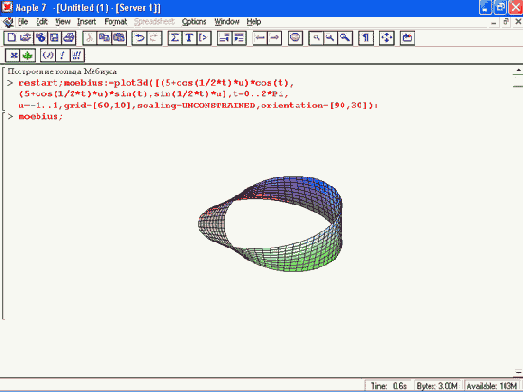523x392 pixels.
Task: Open the Options menu
Action: pyautogui.click(x=194, y=22)
